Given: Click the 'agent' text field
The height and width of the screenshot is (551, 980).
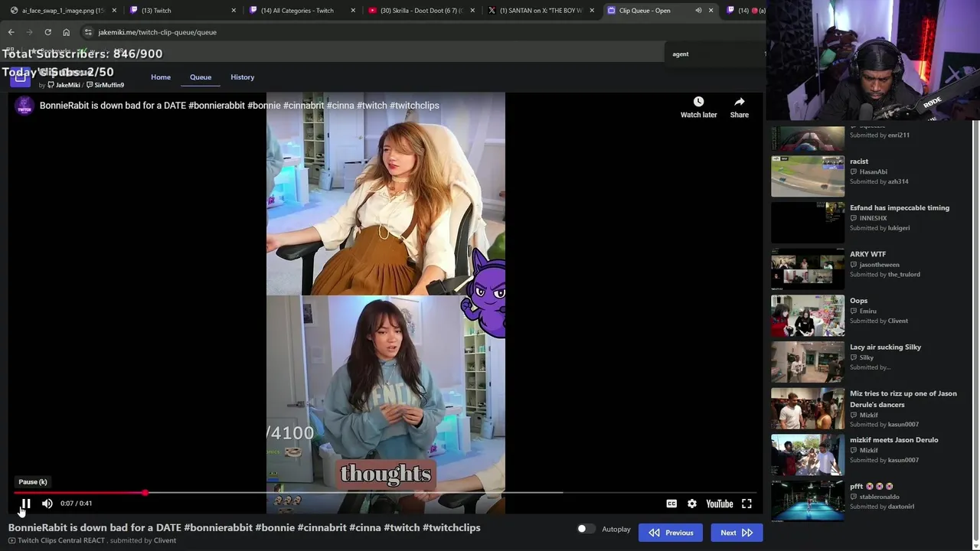Looking at the screenshot, I should point(714,54).
